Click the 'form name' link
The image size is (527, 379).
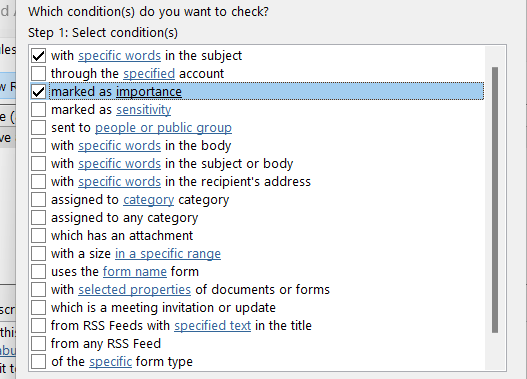click(134, 271)
